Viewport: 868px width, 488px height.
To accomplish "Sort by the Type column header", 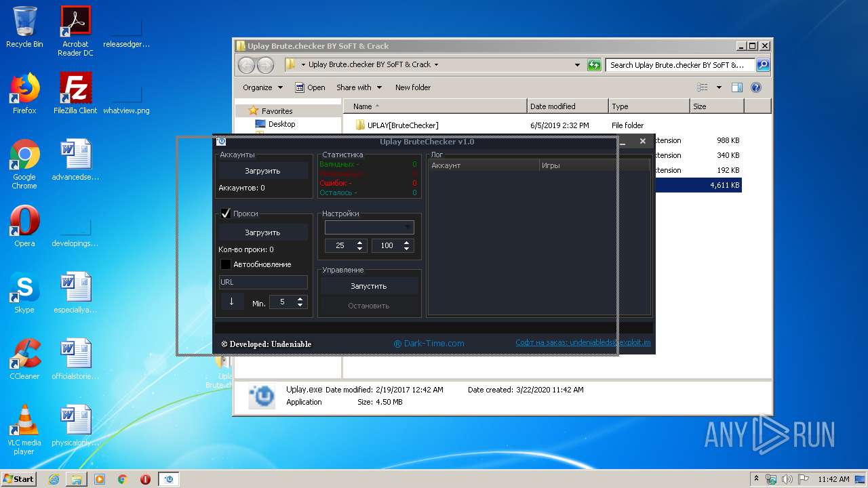I will pos(649,106).
